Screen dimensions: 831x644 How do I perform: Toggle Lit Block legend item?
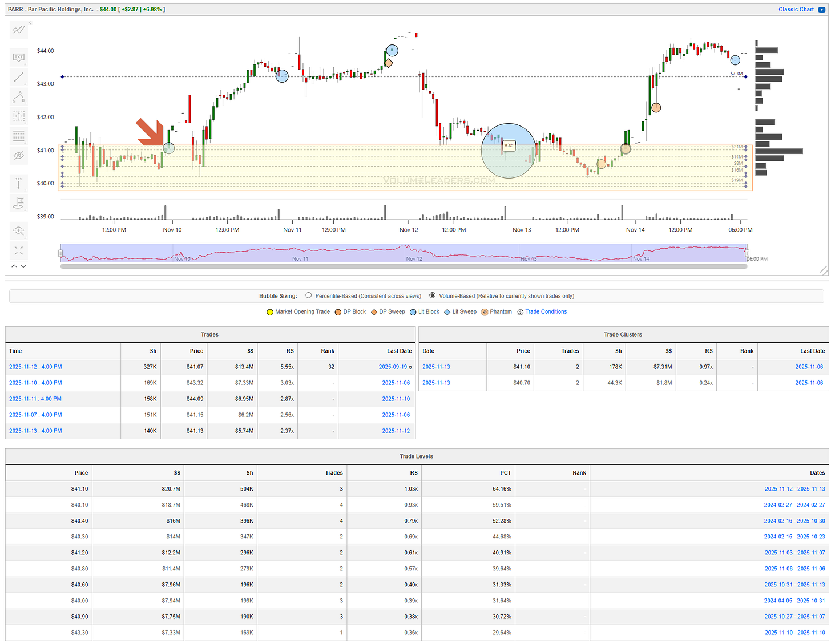click(424, 311)
